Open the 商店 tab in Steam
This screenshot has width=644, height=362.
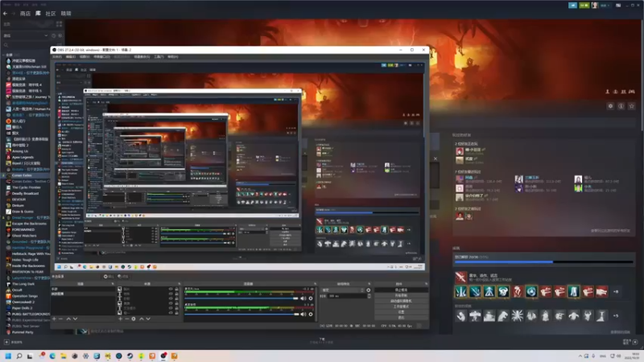pyautogui.click(x=25, y=14)
